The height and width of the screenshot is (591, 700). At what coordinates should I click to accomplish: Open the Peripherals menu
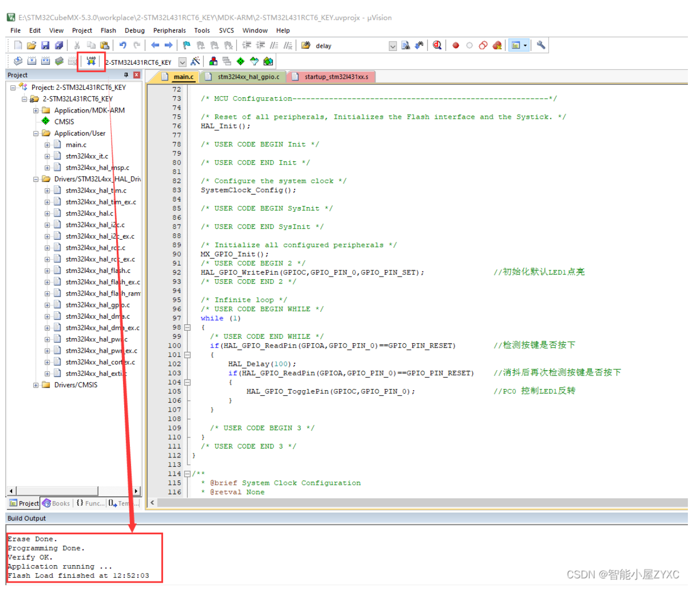click(x=169, y=30)
